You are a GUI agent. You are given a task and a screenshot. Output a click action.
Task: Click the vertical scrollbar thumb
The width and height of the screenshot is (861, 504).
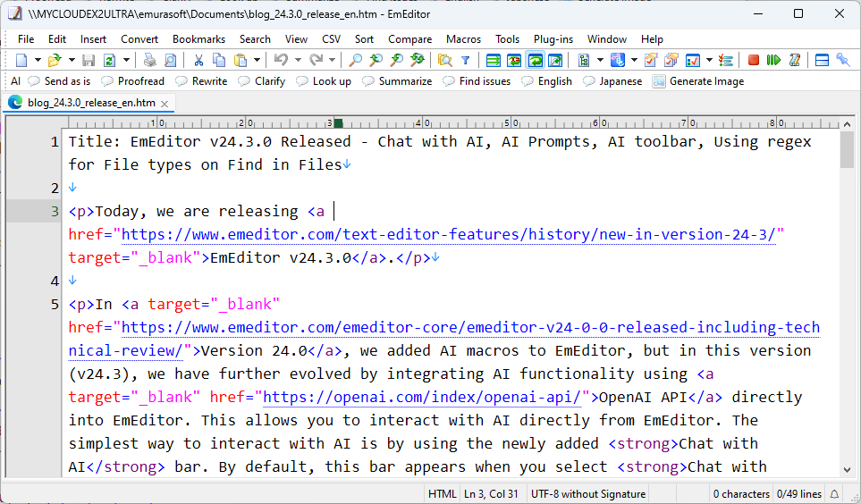tap(847, 150)
